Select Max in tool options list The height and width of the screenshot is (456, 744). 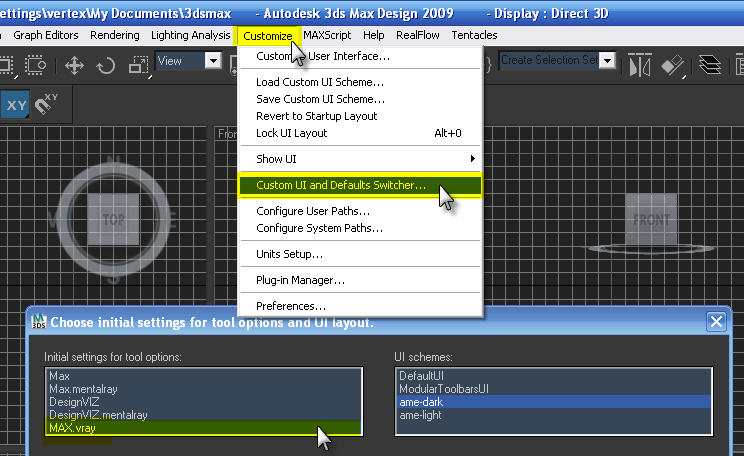coord(204,376)
